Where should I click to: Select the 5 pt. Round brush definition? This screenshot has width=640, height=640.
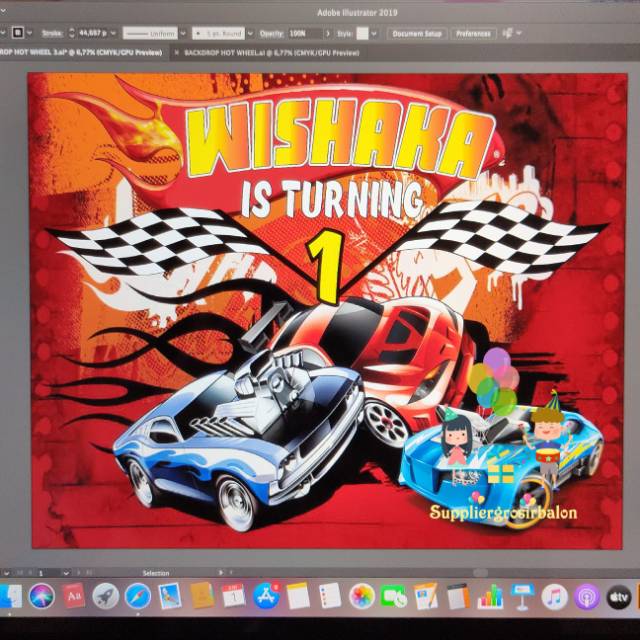point(219,33)
